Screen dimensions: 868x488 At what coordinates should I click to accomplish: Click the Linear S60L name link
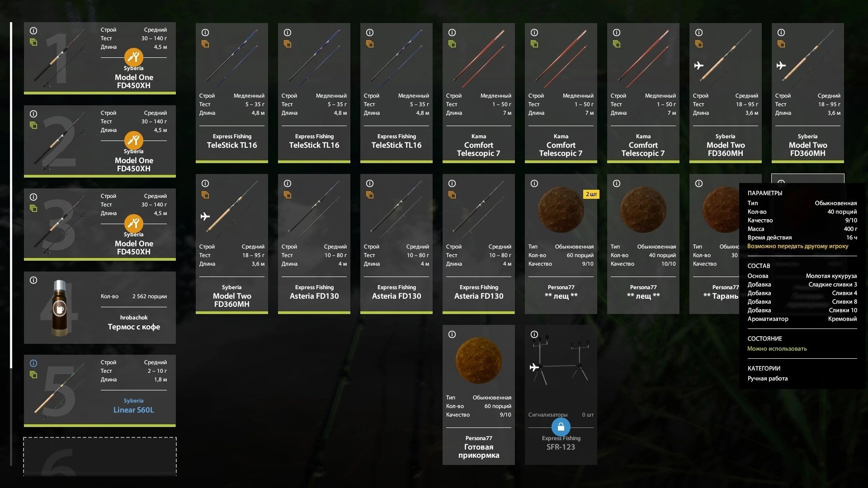point(134,410)
